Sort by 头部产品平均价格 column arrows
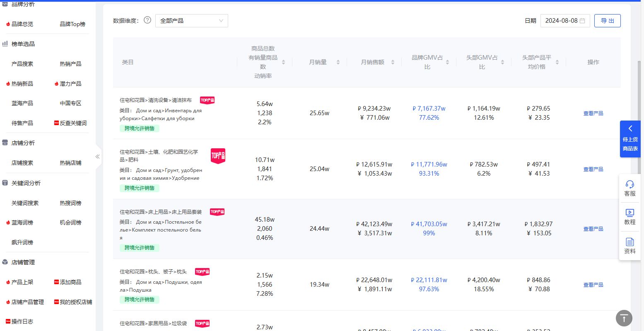The width and height of the screenshot is (644, 331). pos(557,62)
